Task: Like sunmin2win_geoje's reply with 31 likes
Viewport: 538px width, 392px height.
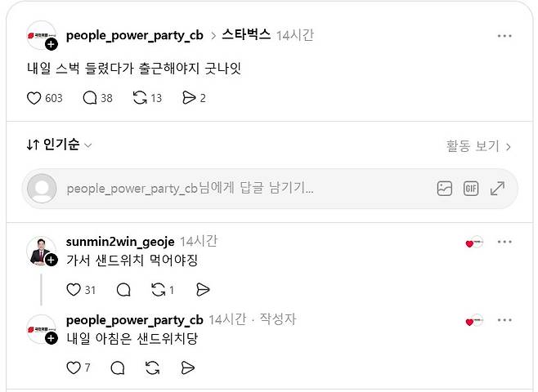Action: (x=74, y=290)
